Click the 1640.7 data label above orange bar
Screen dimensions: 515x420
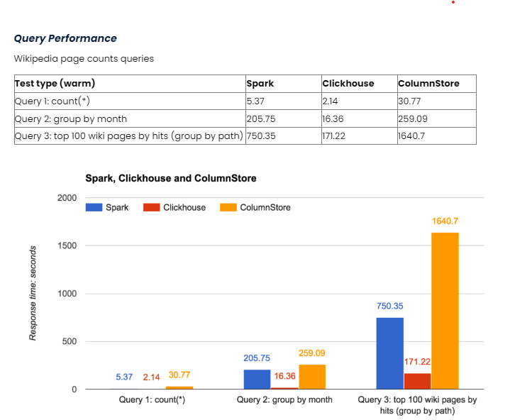(445, 221)
